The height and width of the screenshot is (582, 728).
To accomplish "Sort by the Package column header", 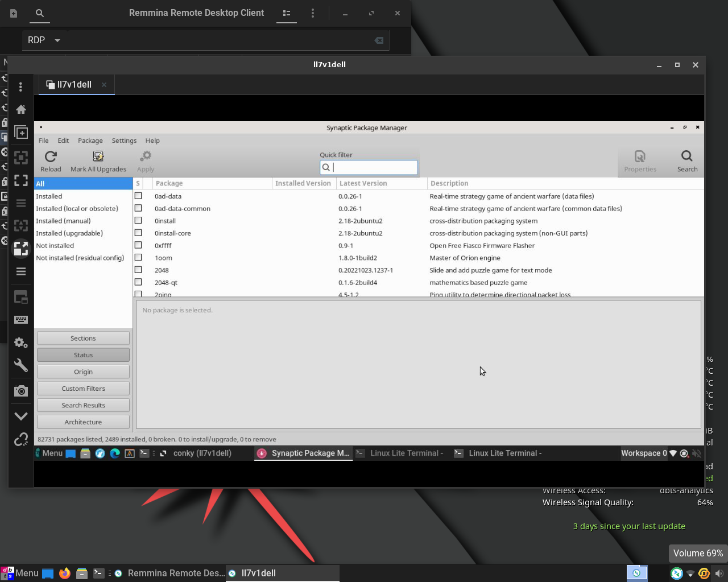I will 213,183.
